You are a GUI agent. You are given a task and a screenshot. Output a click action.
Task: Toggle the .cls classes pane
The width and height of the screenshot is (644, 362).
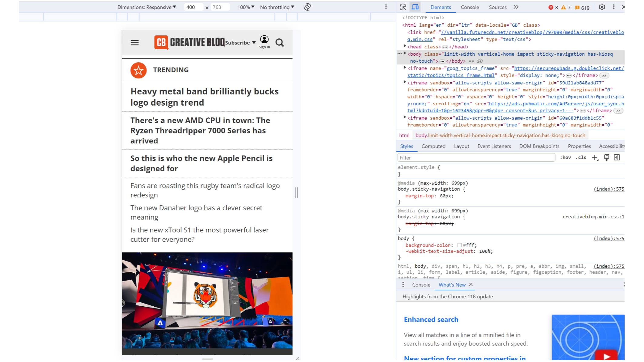click(581, 157)
